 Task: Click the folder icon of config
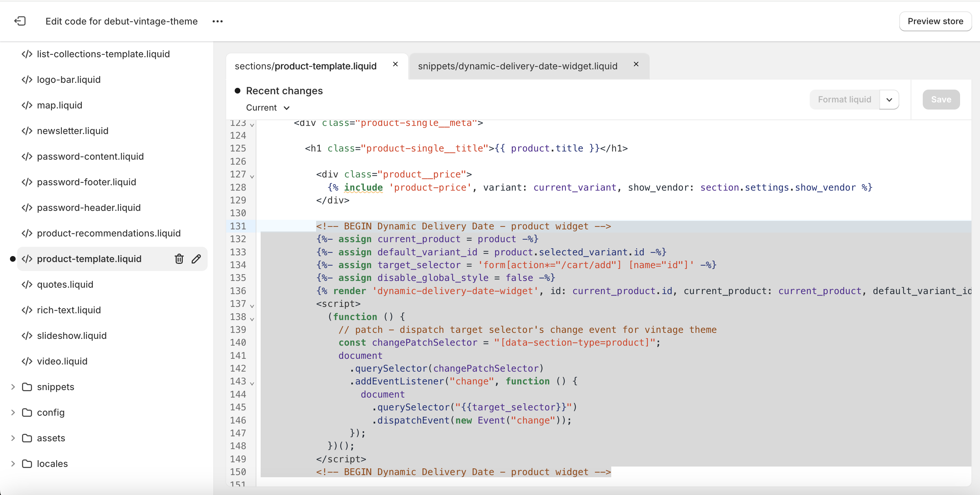27,412
